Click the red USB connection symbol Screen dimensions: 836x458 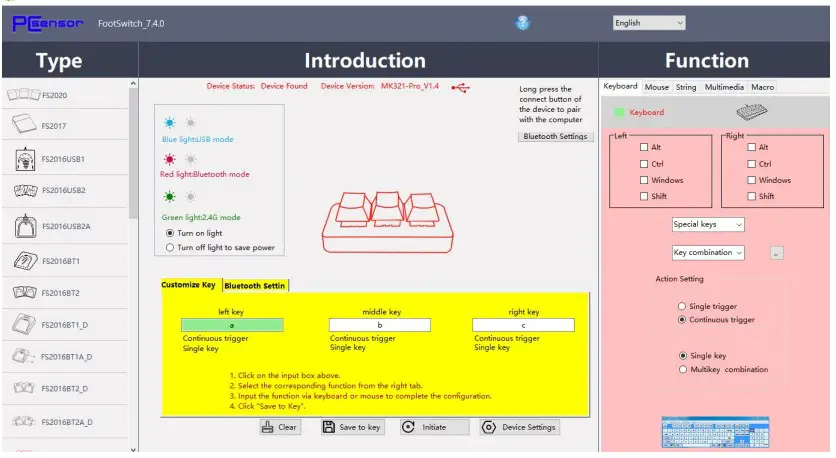[461, 87]
